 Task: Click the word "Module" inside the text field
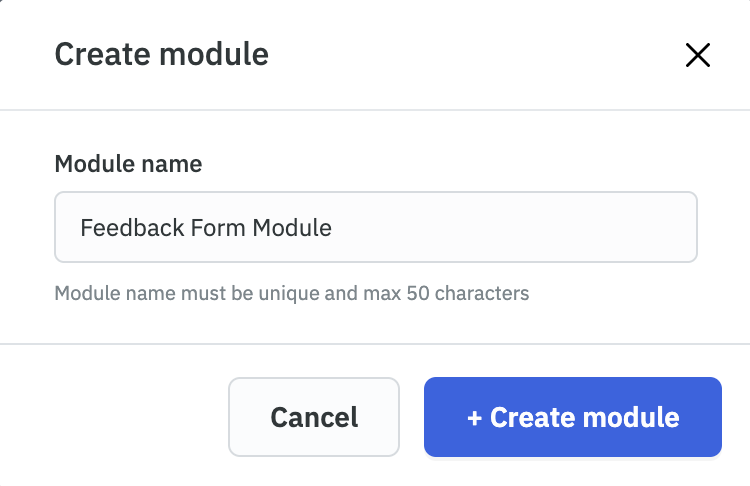[291, 228]
